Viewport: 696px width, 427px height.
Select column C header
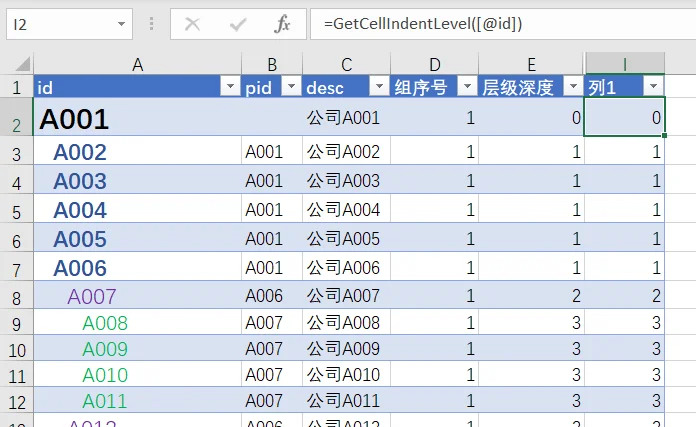pos(347,64)
